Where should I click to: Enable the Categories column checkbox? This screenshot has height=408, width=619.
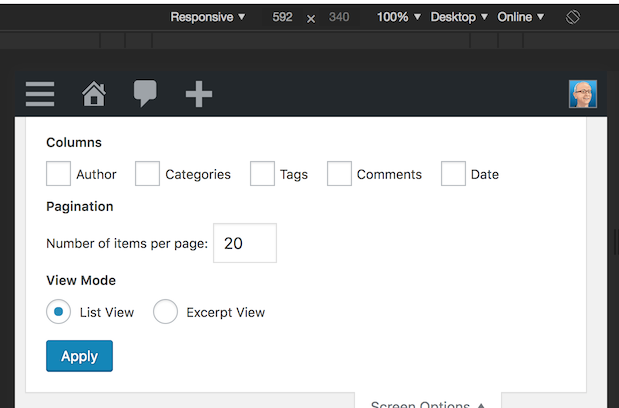tap(147, 173)
